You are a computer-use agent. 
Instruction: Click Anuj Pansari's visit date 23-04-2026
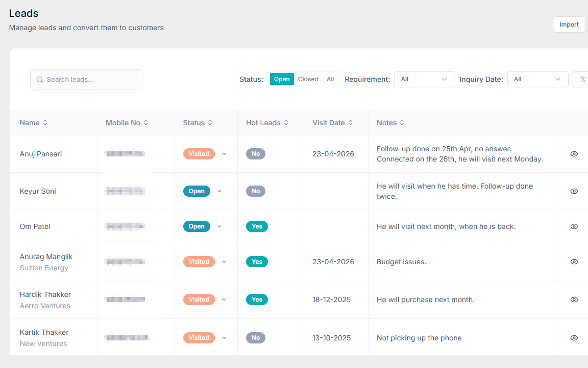coord(333,154)
